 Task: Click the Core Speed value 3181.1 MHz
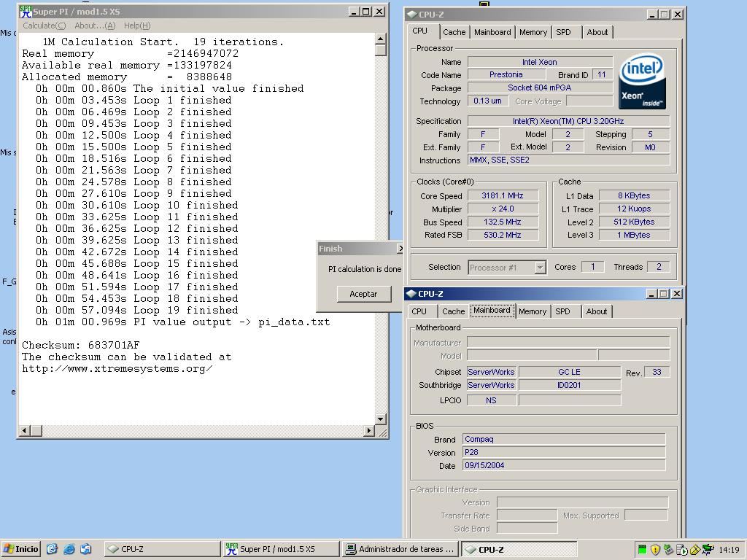click(503, 195)
